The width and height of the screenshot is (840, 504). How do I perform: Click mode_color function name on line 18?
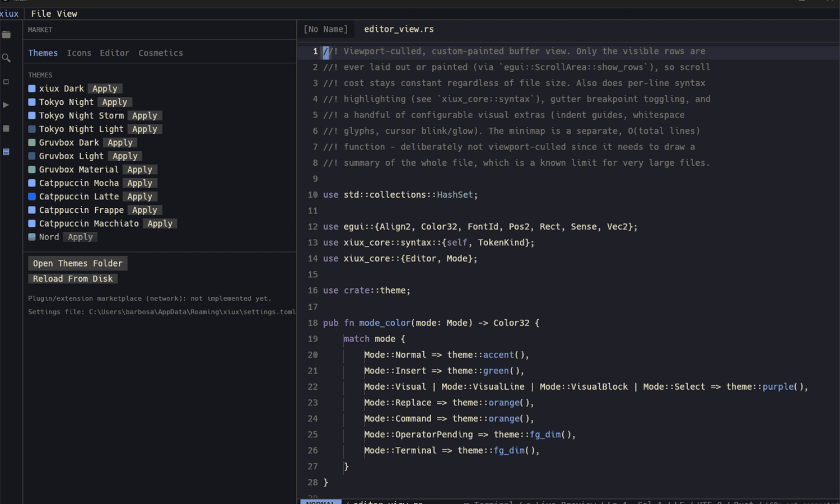click(x=385, y=323)
